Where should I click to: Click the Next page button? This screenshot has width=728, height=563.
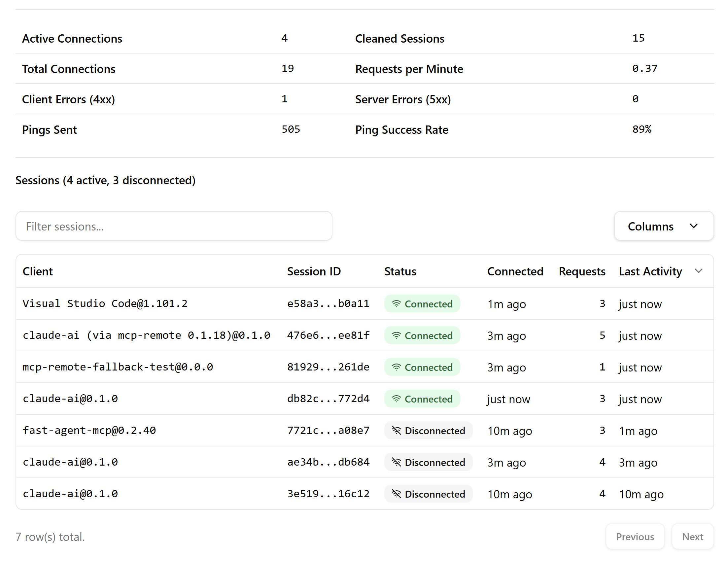tap(692, 536)
